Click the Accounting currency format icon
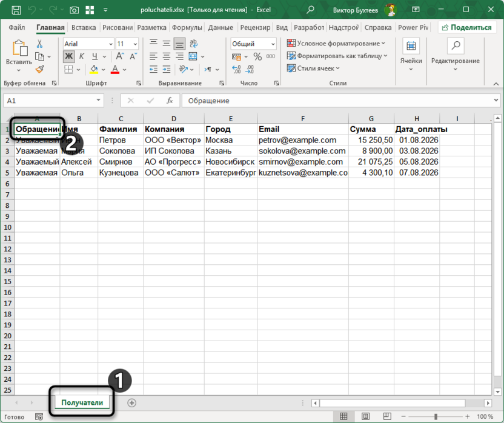Viewport: 504px width, 423px height. (237, 57)
